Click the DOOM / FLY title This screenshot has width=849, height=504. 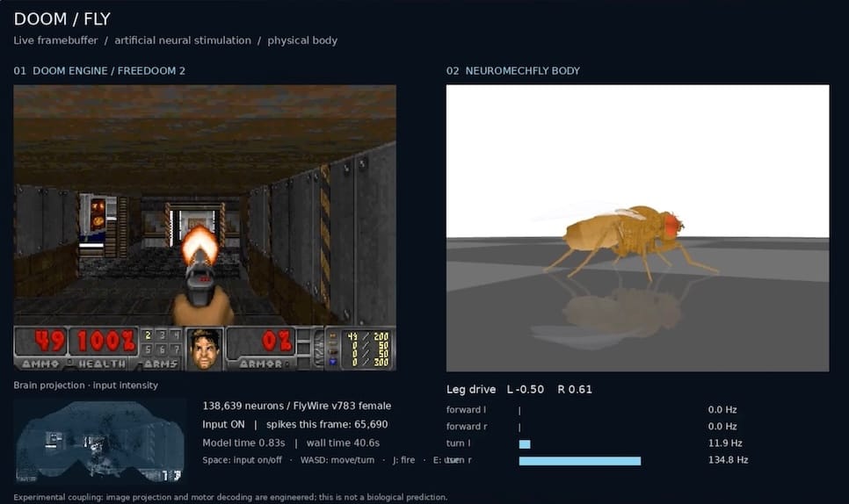[62, 19]
